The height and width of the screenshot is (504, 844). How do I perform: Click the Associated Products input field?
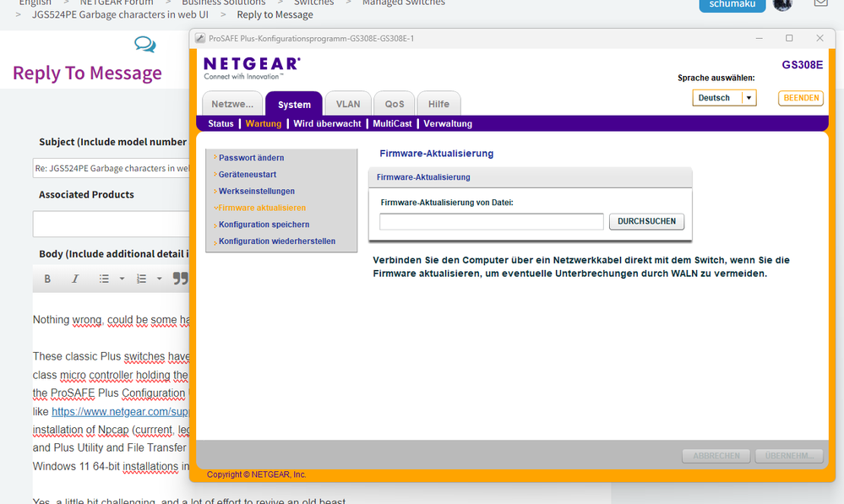pyautogui.click(x=112, y=225)
